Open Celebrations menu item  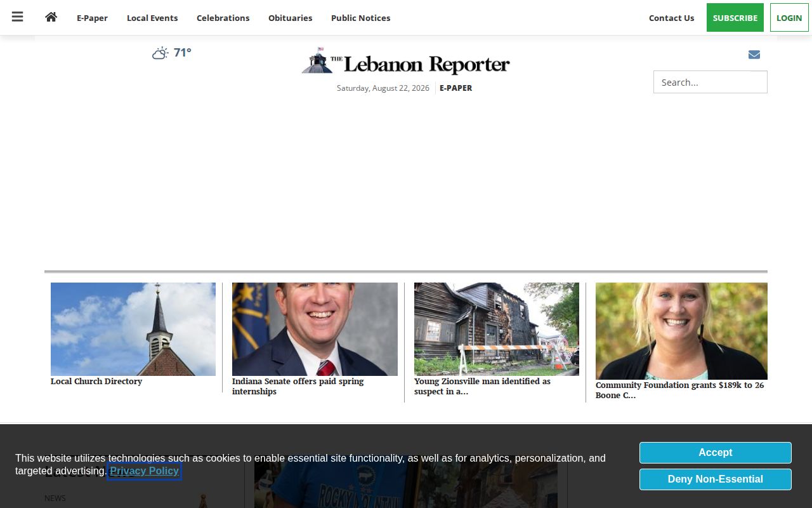[x=223, y=18]
